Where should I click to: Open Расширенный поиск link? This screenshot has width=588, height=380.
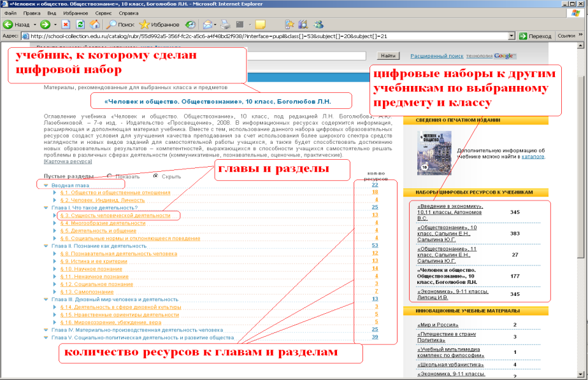point(437,56)
